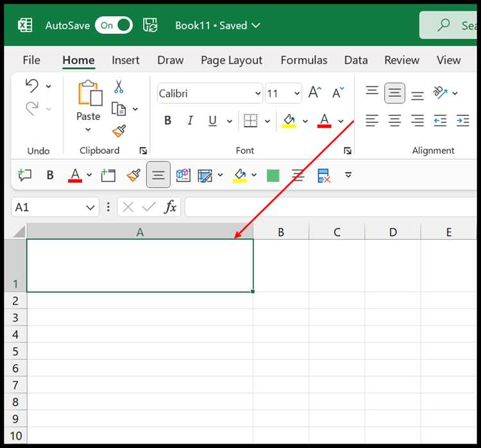
Task: Click the Redo arrow icon
Action: [x=32, y=108]
